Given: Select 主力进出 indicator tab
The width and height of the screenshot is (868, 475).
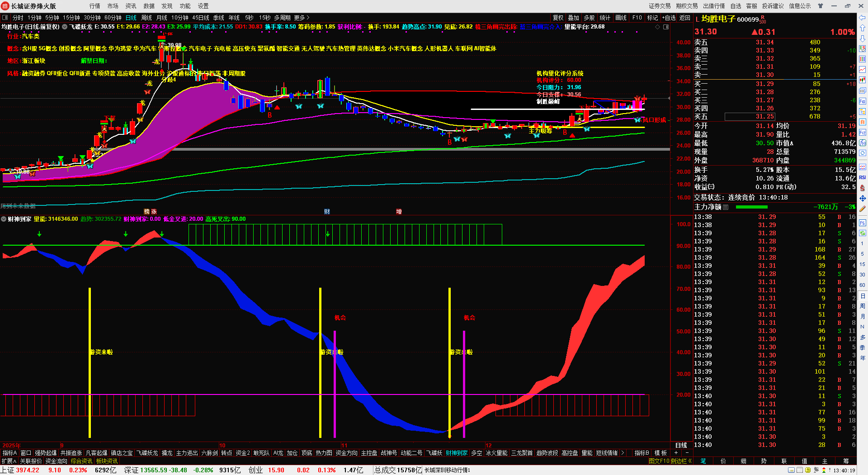Looking at the screenshot, I should coord(187,453).
